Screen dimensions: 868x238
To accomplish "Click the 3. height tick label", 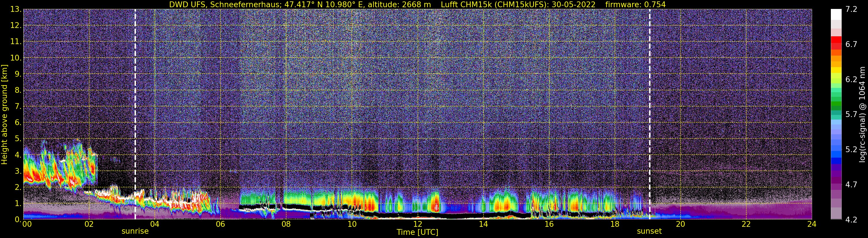I will click(x=18, y=171).
